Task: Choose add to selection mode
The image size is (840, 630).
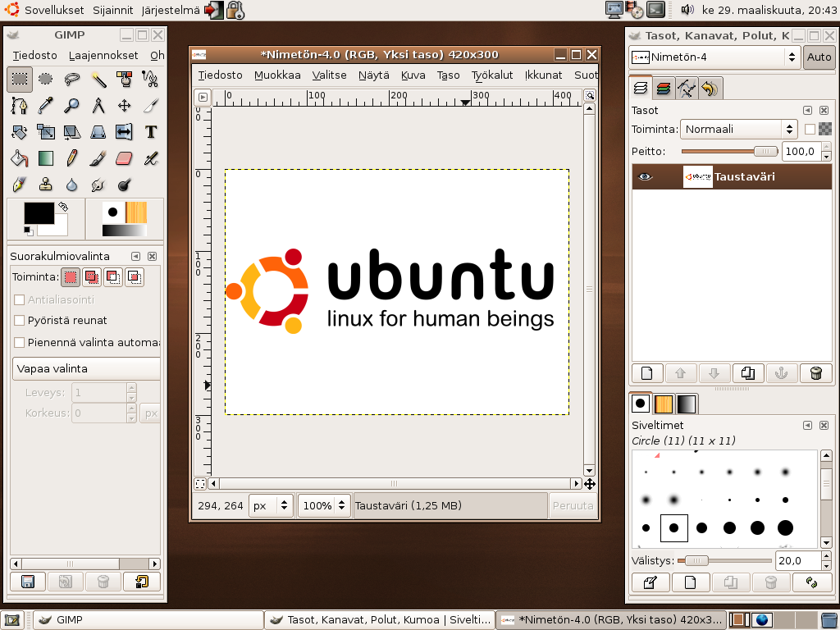Action: point(92,277)
